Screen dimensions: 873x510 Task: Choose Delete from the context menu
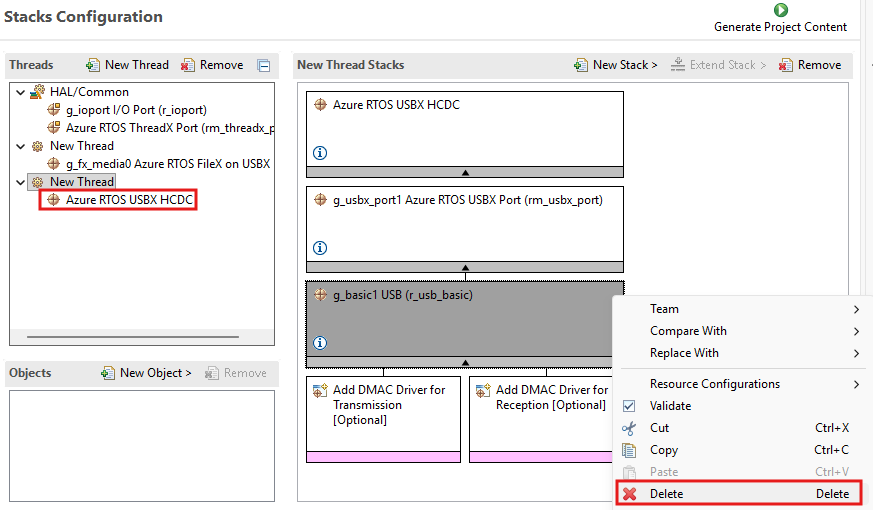coord(739,493)
